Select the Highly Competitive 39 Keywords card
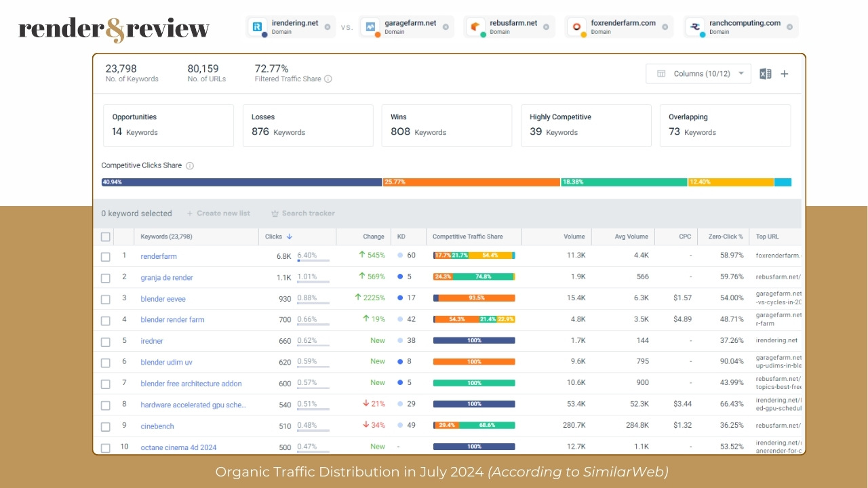The width and height of the screenshot is (868, 488). (x=586, y=125)
